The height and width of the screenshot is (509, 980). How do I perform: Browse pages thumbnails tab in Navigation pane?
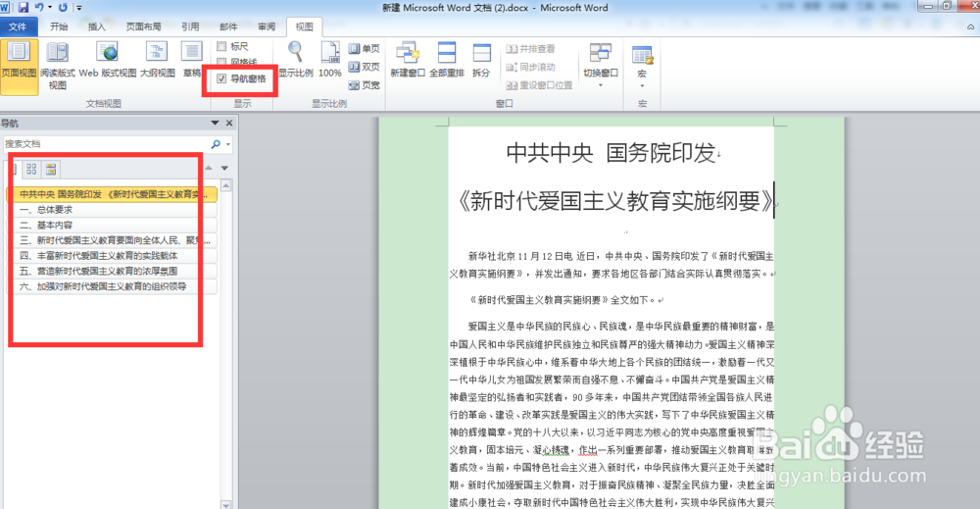[31, 169]
